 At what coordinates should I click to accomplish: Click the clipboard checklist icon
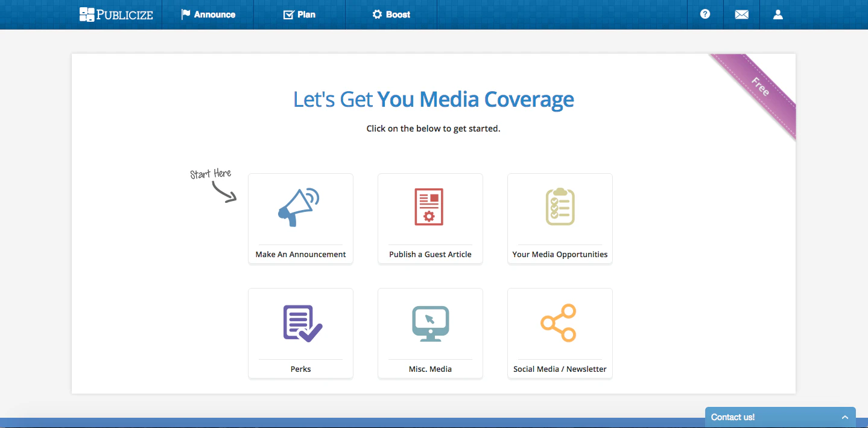tap(560, 206)
